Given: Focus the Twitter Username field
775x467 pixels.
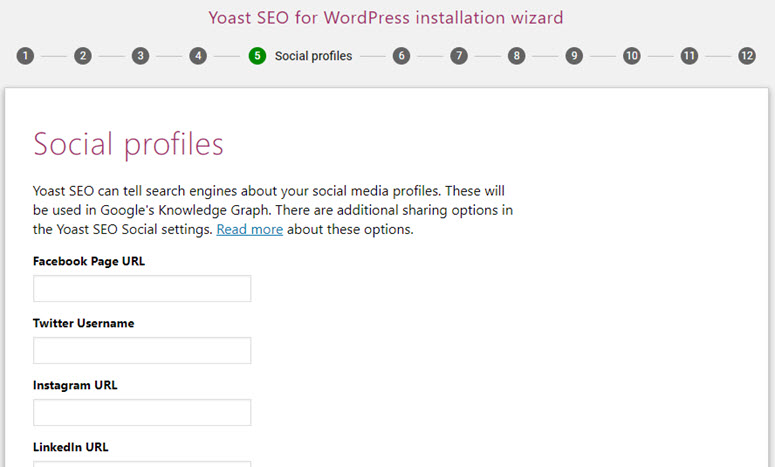Looking at the screenshot, I should pyautogui.click(x=142, y=350).
